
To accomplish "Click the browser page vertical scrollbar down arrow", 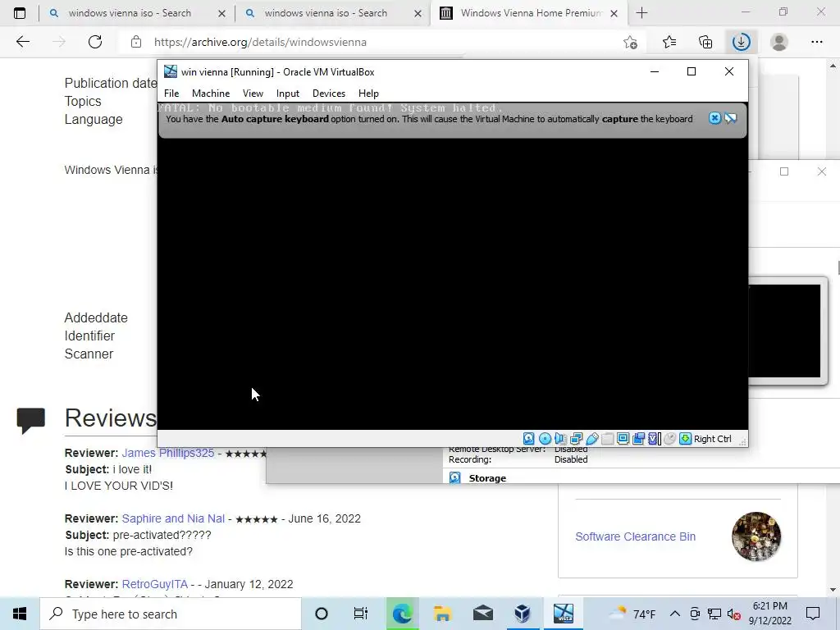I will 833,591.
